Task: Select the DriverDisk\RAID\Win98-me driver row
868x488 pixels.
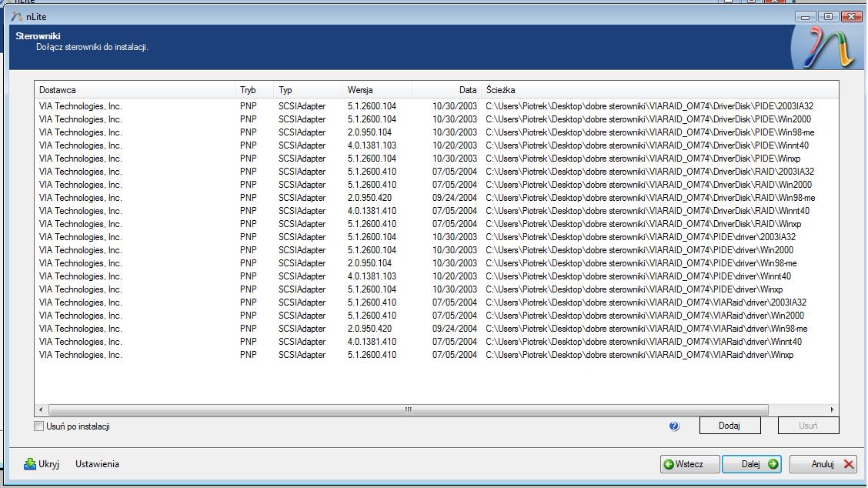Action: click(436, 198)
